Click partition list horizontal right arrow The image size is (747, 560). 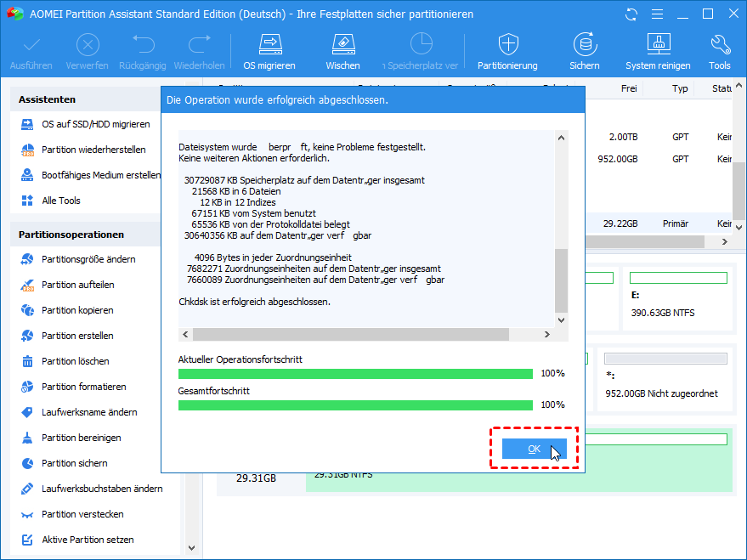pos(725,242)
